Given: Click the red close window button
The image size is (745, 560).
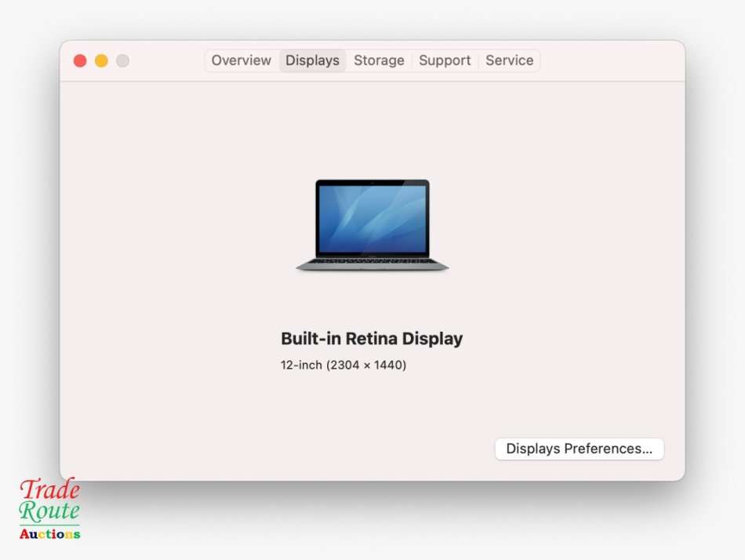Looking at the screenshot, I should (x=80, y=60).
